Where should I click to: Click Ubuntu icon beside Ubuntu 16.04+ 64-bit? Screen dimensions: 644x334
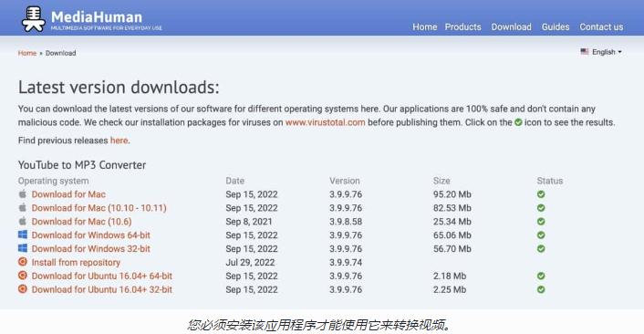point(23,276)
